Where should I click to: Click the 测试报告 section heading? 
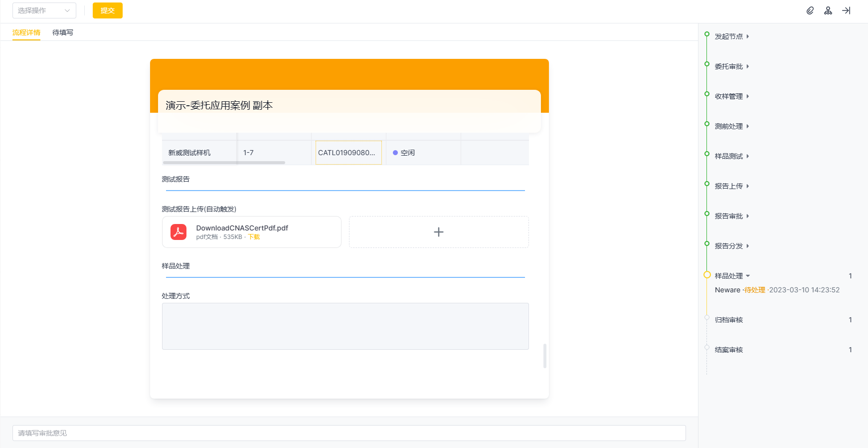click(x=175, y=179)
